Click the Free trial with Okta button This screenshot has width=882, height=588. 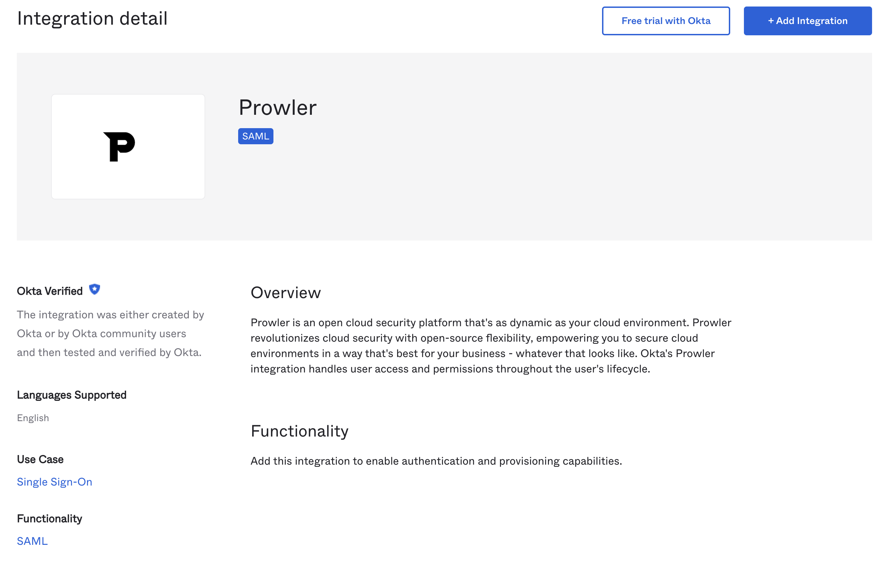[666, 21]
